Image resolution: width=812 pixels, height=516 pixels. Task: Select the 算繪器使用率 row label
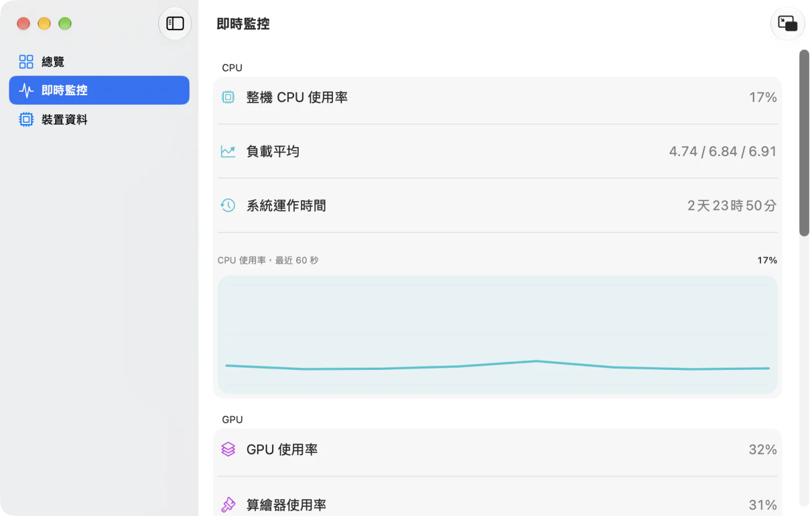(x=286, y=504)
